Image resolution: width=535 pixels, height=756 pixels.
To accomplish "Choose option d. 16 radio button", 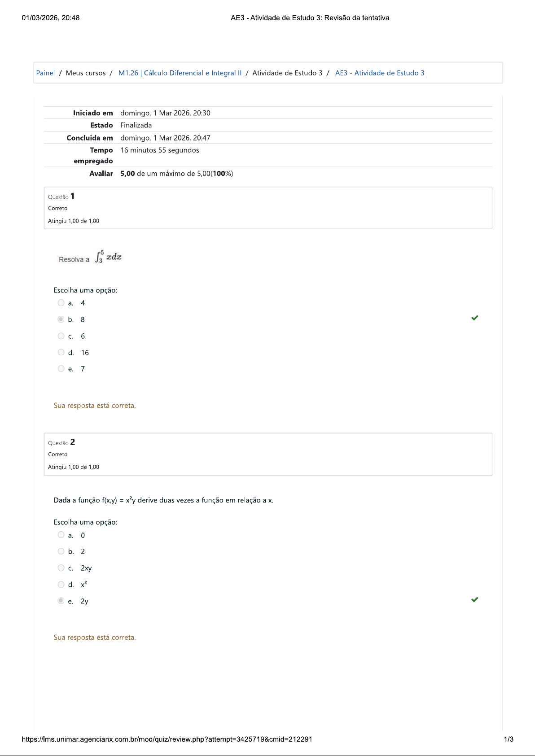I will pos(61,353).
